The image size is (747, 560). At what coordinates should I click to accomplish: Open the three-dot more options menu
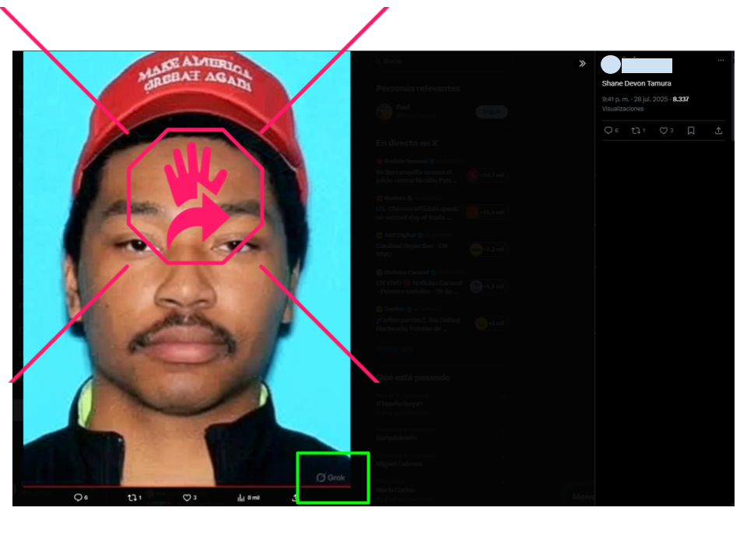point(721,60)
